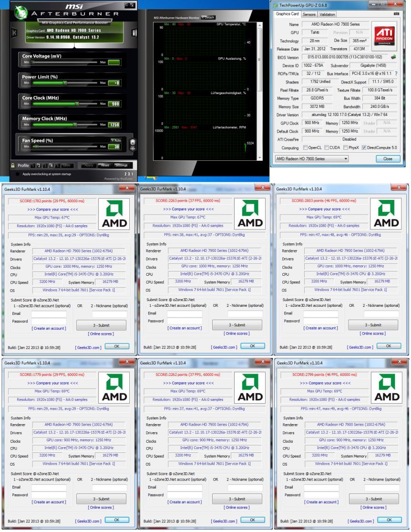Click the GPU-Z screenshot camera icon
Screen dimensions: 411x532
(396, 14)
